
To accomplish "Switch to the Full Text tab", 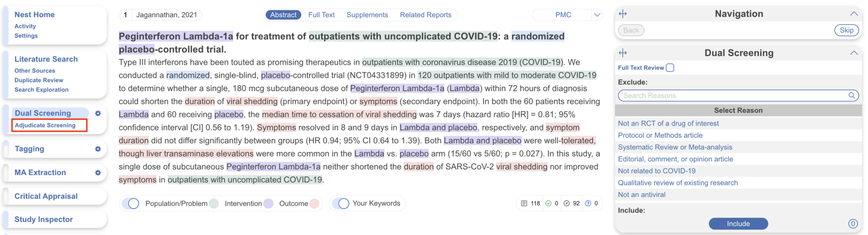I will [321, 15].
